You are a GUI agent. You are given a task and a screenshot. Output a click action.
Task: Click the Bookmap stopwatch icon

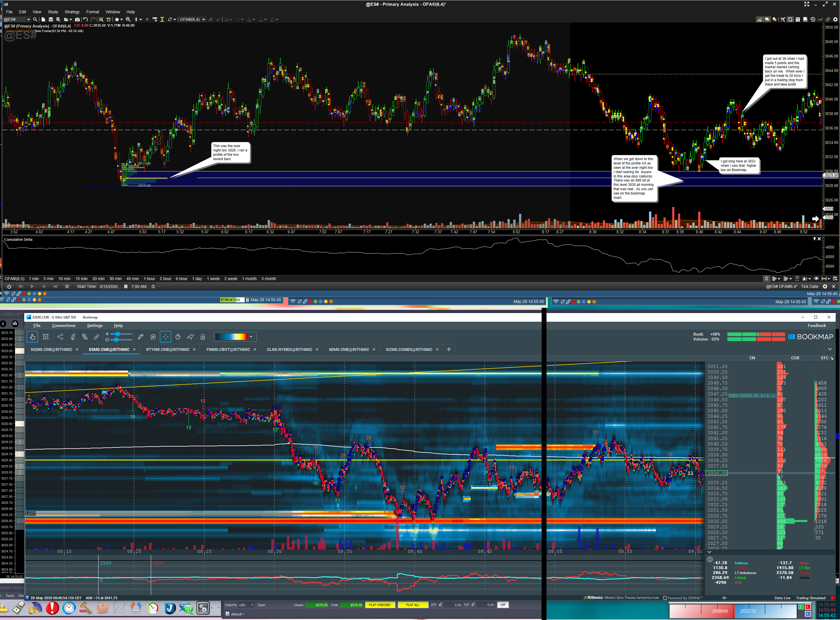(178, 337)
